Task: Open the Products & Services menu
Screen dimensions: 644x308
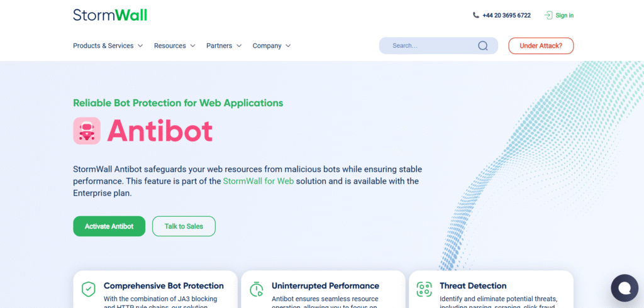Action: 103,46
